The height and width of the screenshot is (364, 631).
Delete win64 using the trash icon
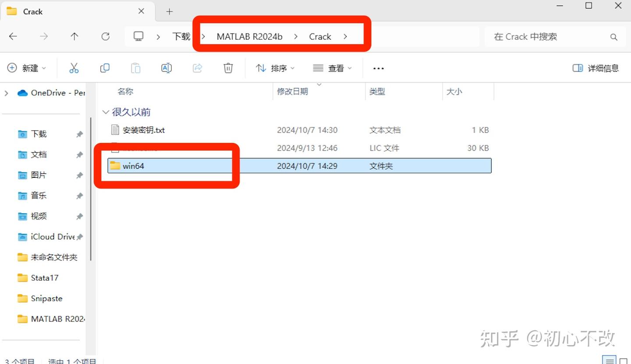tap(228, 68)
